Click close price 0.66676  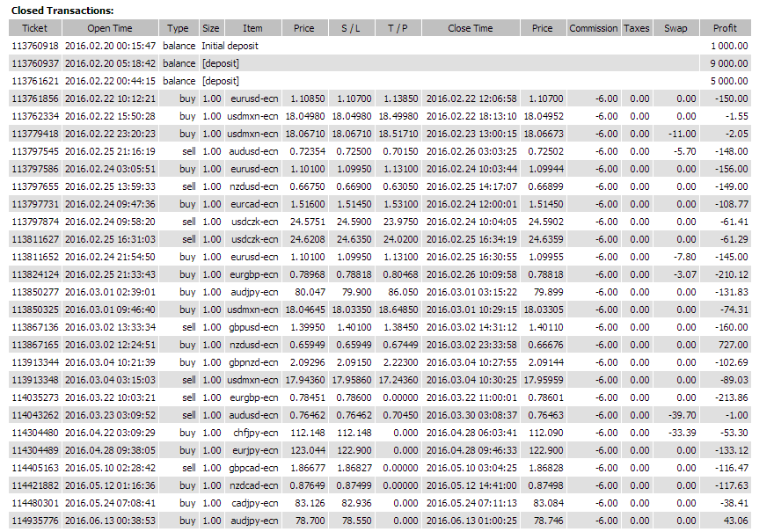(545, 345)
